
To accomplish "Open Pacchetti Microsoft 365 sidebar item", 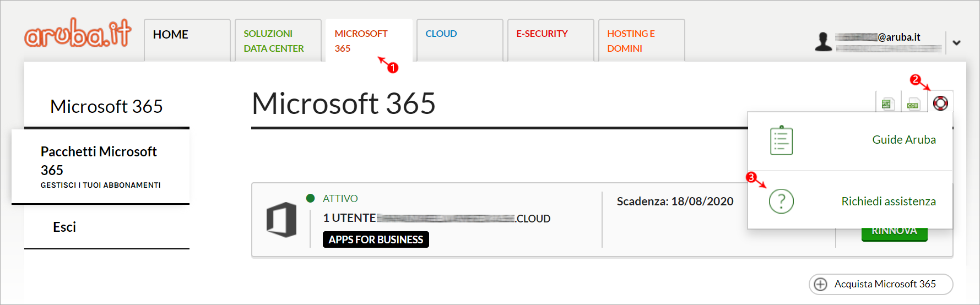I will 100,167.
